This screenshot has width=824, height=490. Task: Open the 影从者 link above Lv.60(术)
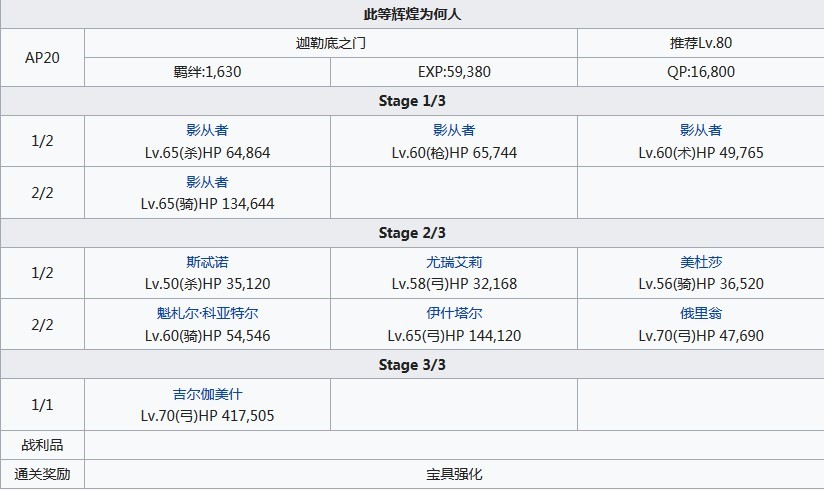[x=700, y=130]
